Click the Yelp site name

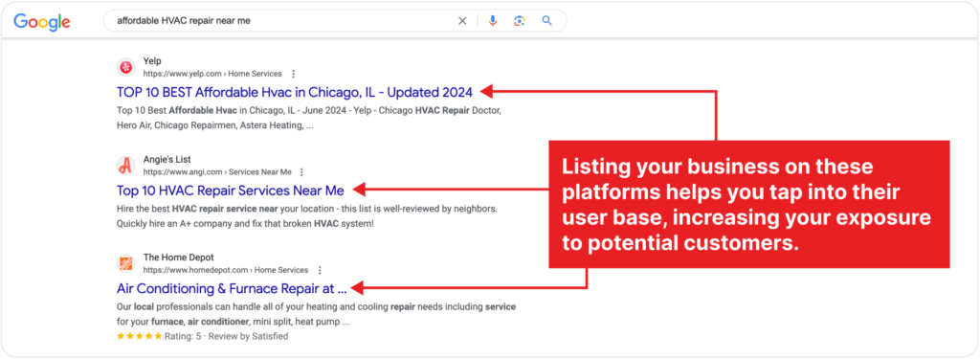(x=152, y=61)
